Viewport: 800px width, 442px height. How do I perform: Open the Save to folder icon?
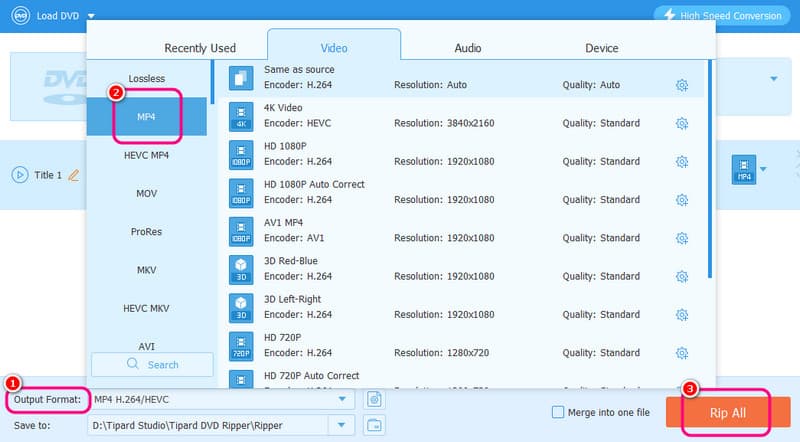click(x=374, y=425)
